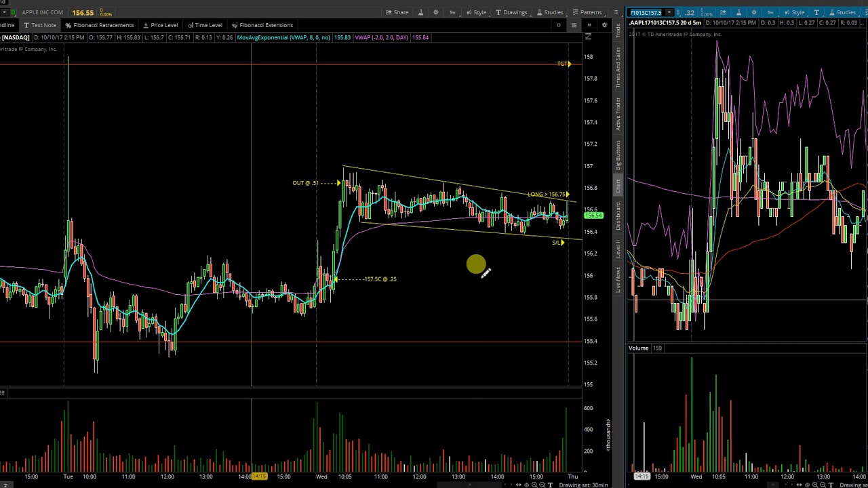Click the zoom out magnifier under left chart

click(x=542, y=485)
